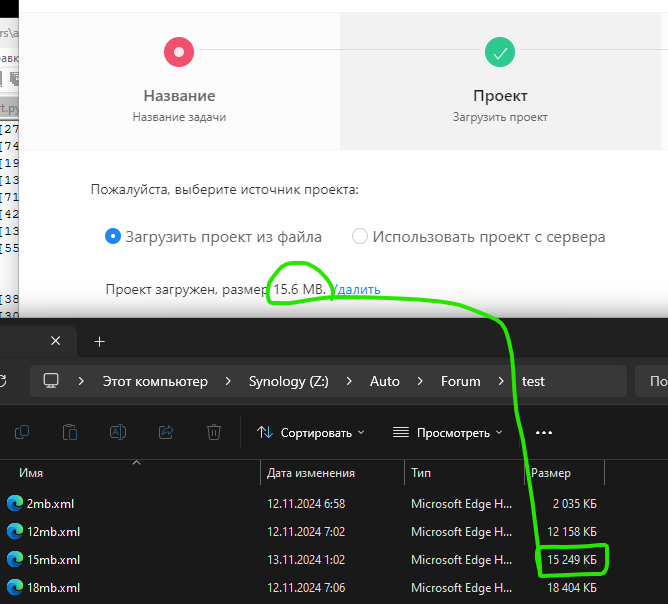Select 'Использовать проект с сервера' radio option
This screenshot has width=668, height=604.
pos(360,237)
